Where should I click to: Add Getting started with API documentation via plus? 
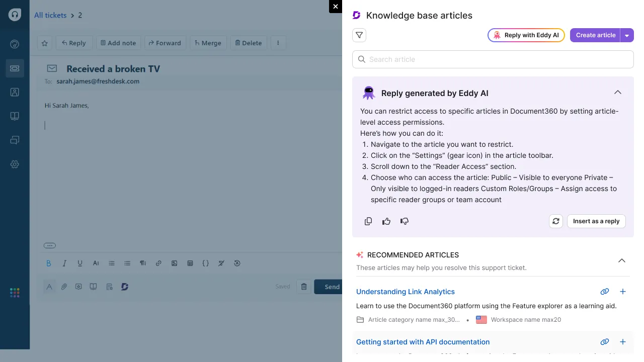tap(623, 342)
